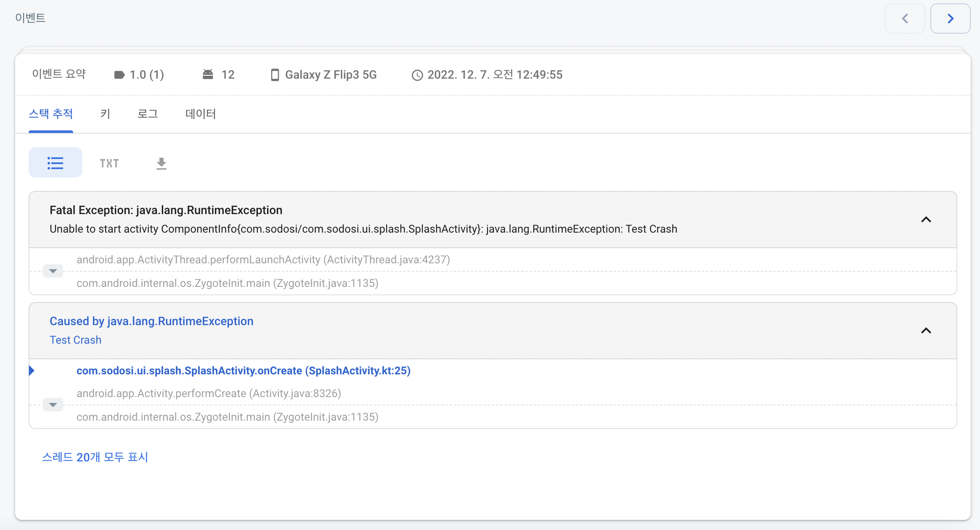
Task: Open the 데이터 tab
Action: 201,114
